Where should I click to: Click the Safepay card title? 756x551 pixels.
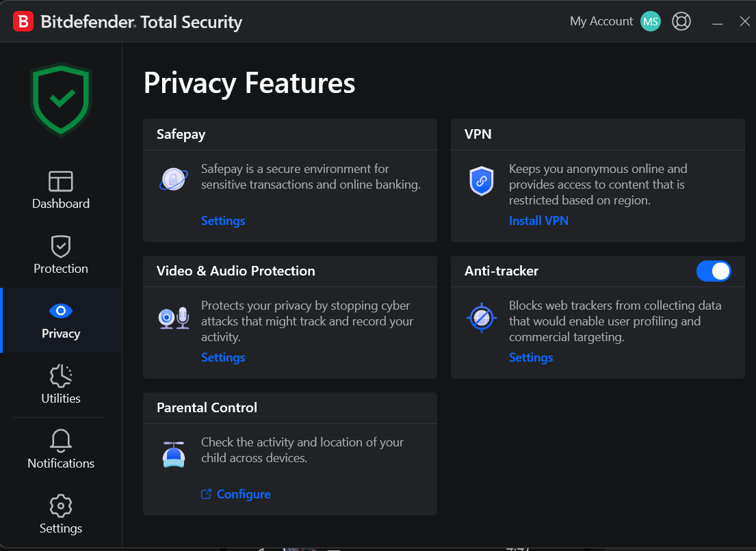181,135
